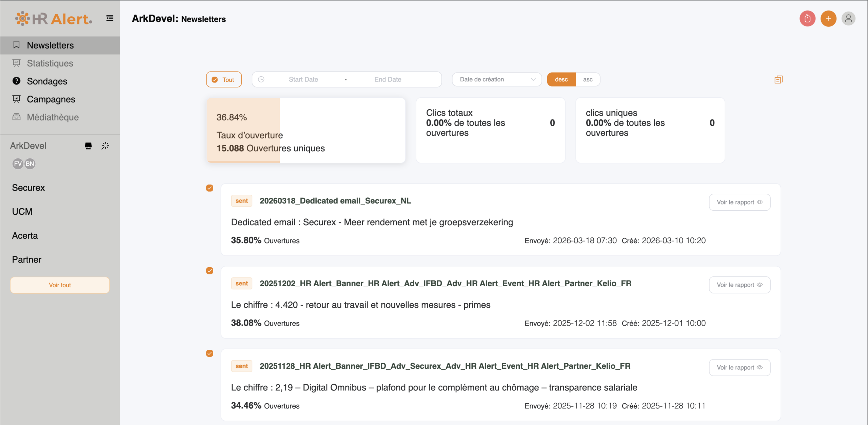Select the FV user avatar
Screen dimensions: 868x425
(x=18, y=164)
